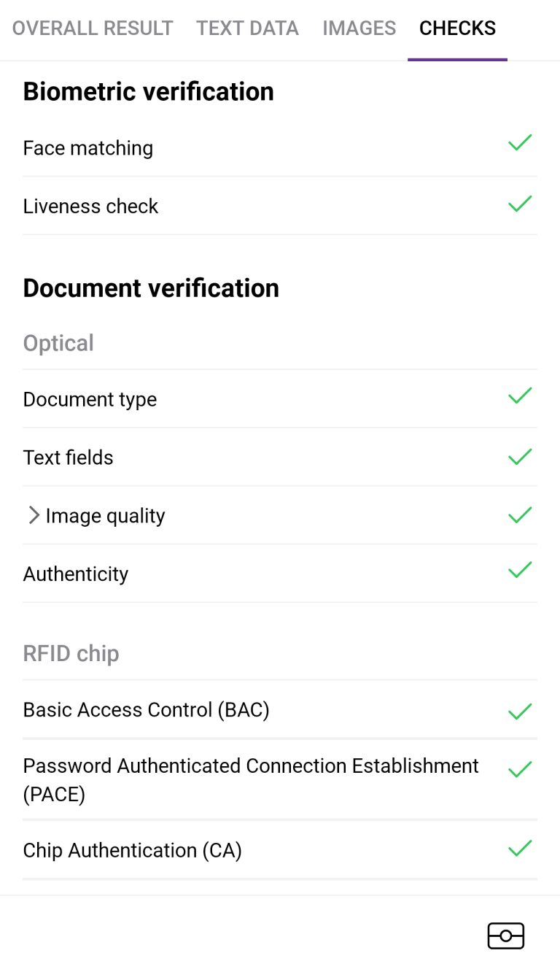The width and height of the screenshot is (560, 972).
Task: Click the Face matching green checkmark
Action: (520, 143)
